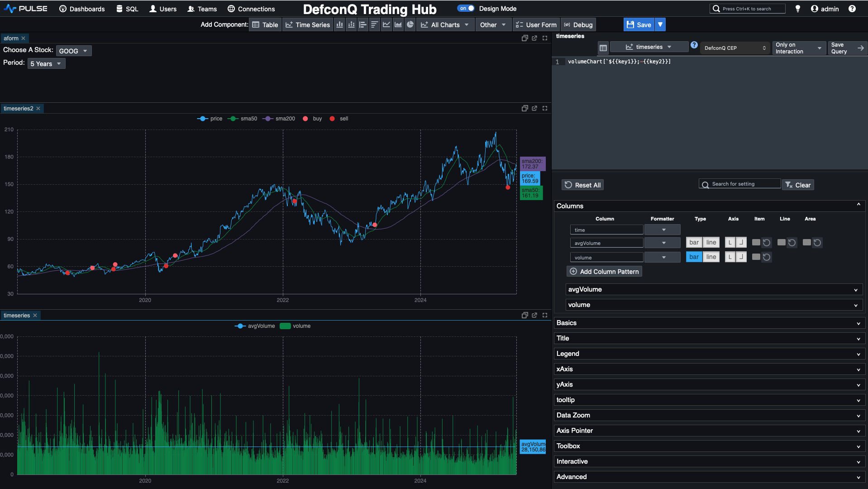Select the Pie chart component icon
868x489 pixels.
tap(410, 25)
